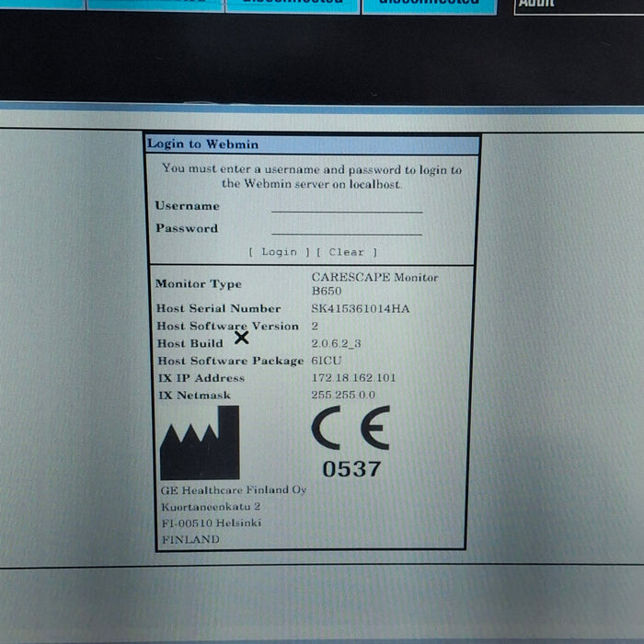Click the black X cursor mark
This screenshot has width=644, height=644.
pos(241,338)
